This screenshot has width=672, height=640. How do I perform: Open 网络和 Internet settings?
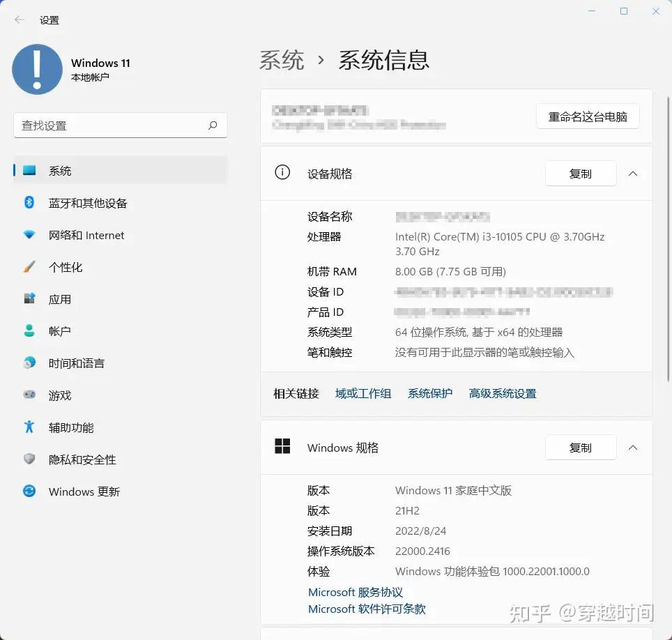coord(121,234)
